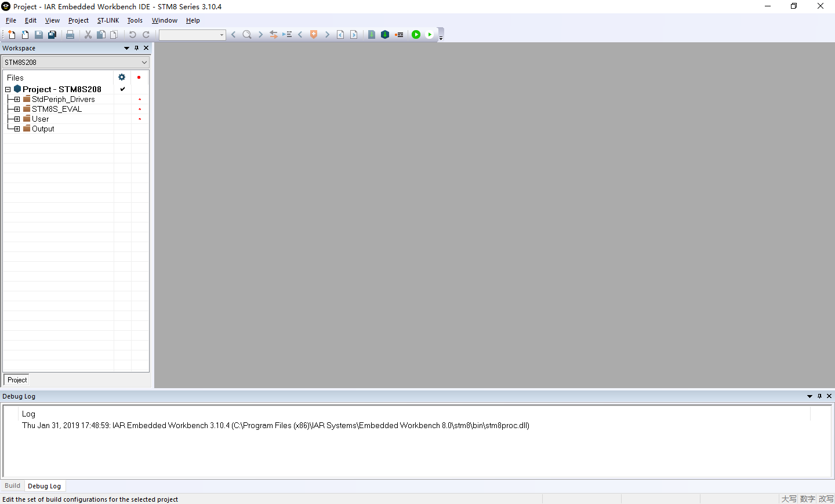Save the current file via toolbar
The image size is (835, 504).
point(39,35)
